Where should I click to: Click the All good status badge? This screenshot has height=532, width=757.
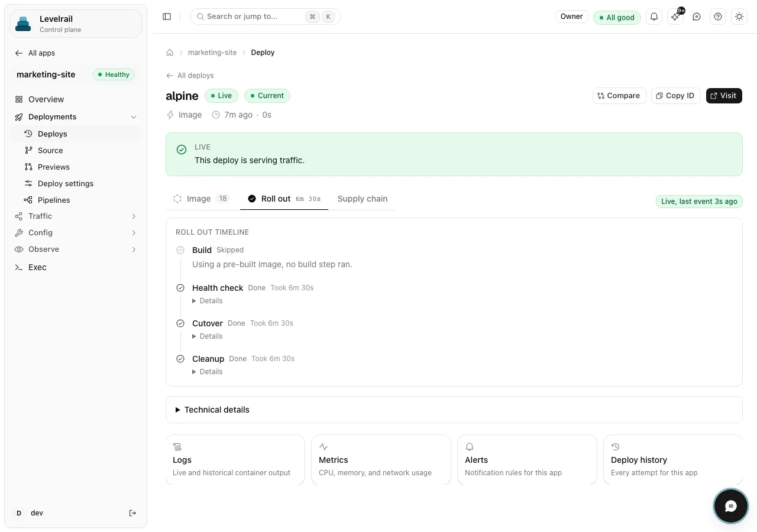[x=617, y=17]
